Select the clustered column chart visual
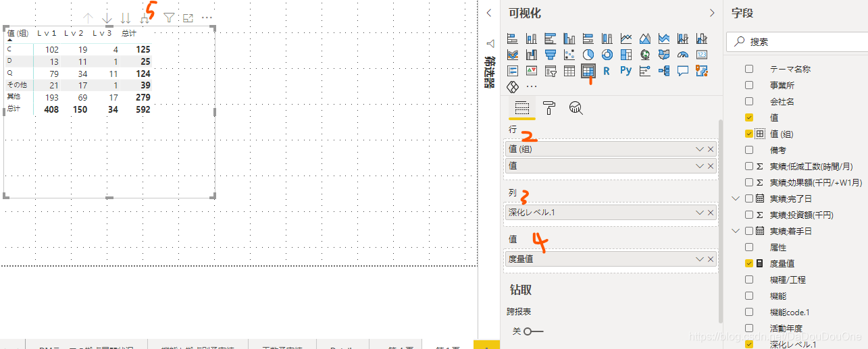The image size is (868, 349). pyautogui.click(x=569, y=38)
